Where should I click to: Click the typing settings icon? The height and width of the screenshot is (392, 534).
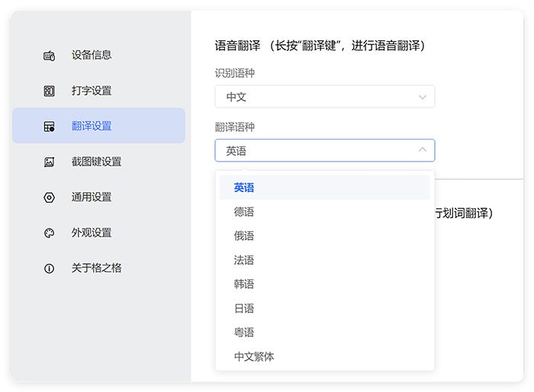[50, 91]
